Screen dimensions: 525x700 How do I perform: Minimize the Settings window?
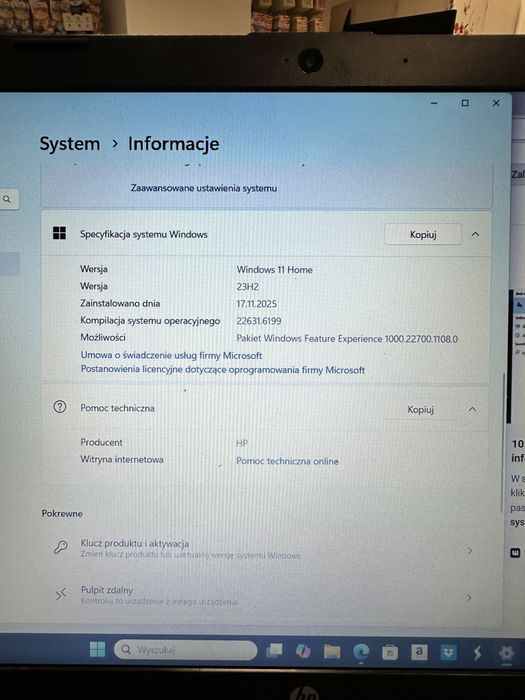434,103
